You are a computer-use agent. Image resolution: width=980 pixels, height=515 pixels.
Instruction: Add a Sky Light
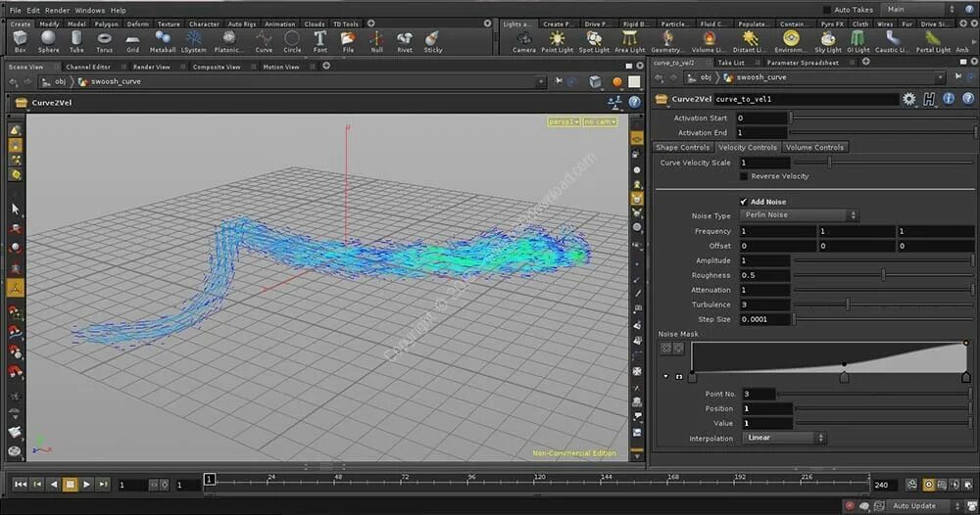[828, 42]
